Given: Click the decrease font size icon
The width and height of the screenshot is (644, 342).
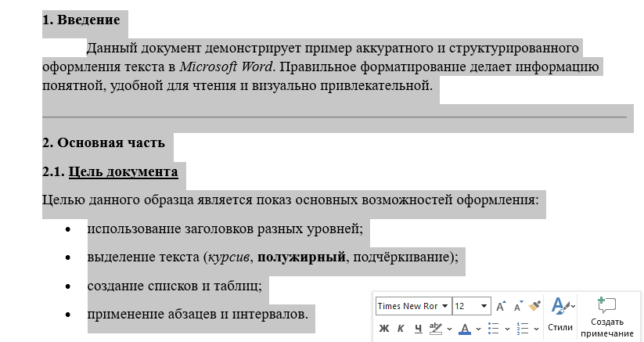Looking at the screenshot, I should (x=518, y=306).
